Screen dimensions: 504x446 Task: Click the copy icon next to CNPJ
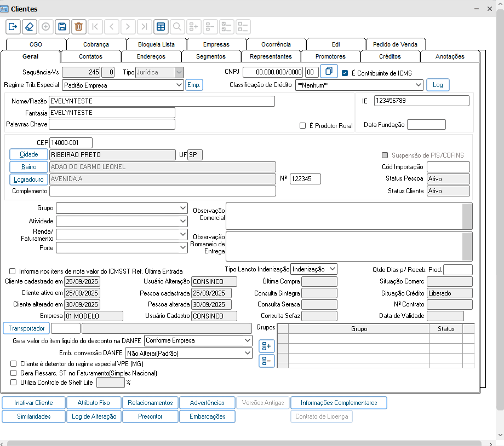pyautogui.click(x=329, y=72)
